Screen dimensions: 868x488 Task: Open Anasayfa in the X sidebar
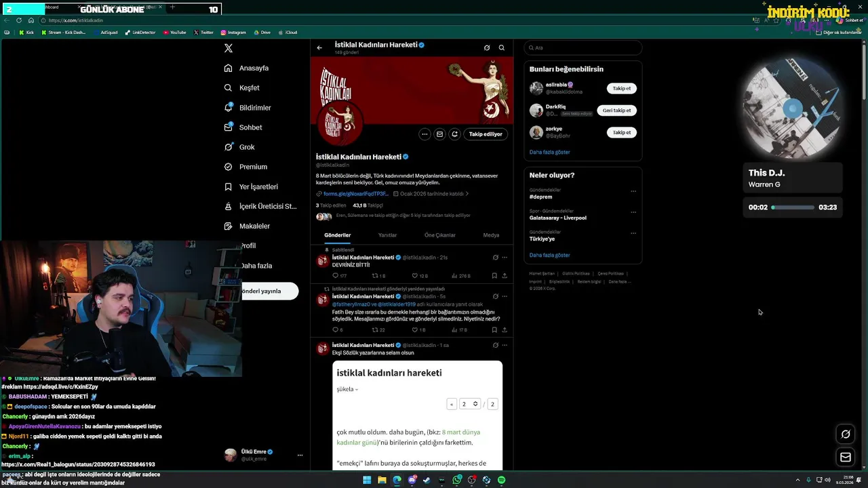pos(246,68)
